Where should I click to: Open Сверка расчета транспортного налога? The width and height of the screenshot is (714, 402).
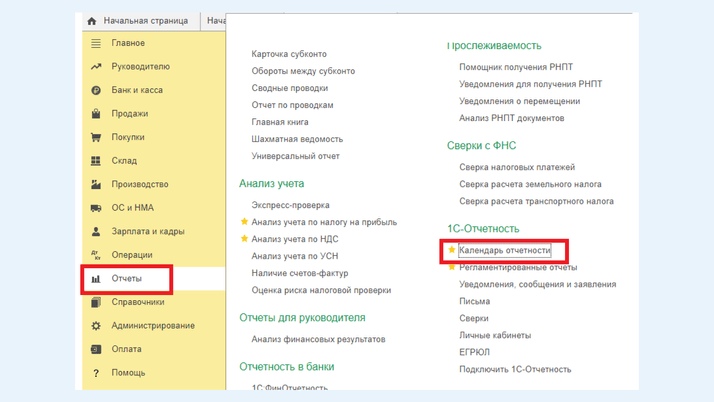[x=536, y=201]
